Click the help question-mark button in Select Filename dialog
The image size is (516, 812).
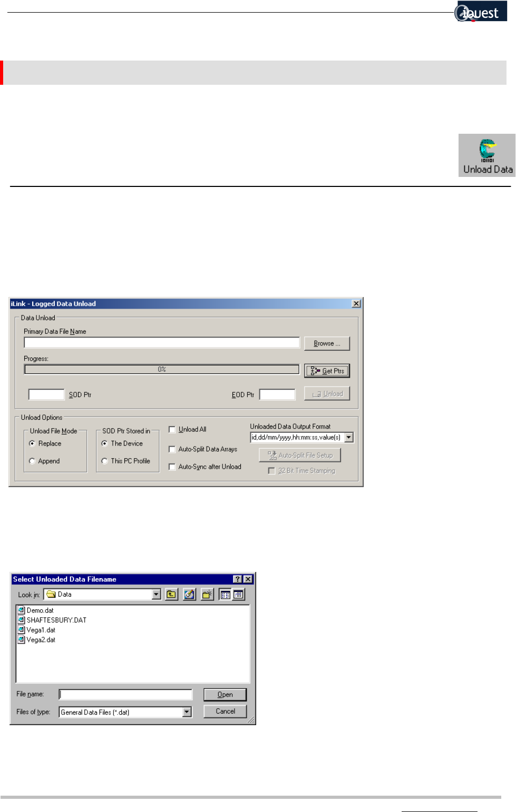(x=238, y=579)
